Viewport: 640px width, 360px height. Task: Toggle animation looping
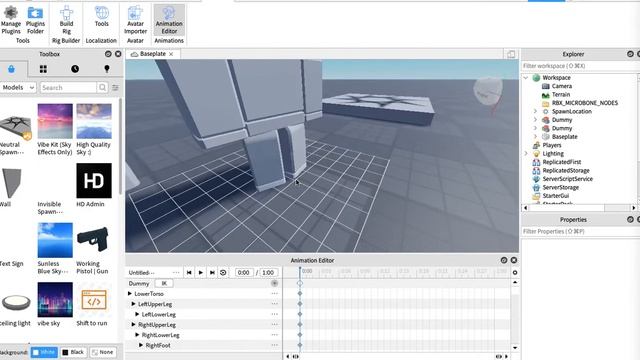pyautogui.click(x=223, y=273)
